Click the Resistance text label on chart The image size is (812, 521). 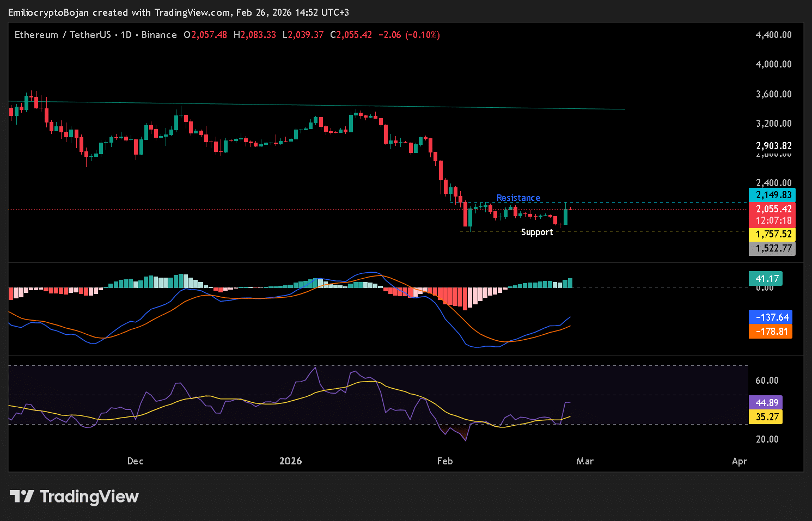coord(518,198)
